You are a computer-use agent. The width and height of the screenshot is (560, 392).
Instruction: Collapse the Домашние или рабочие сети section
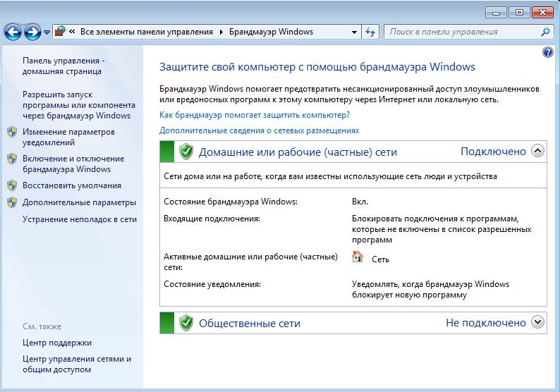(537, 150)
